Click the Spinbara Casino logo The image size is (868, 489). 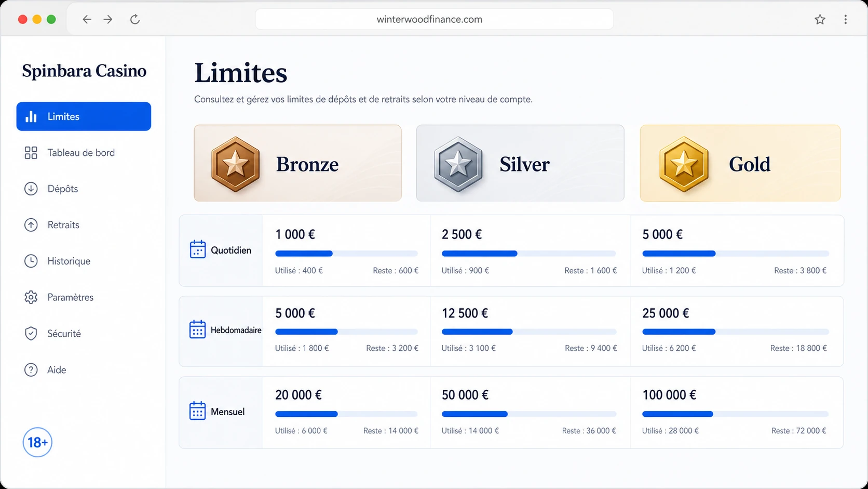coord(84,71)
